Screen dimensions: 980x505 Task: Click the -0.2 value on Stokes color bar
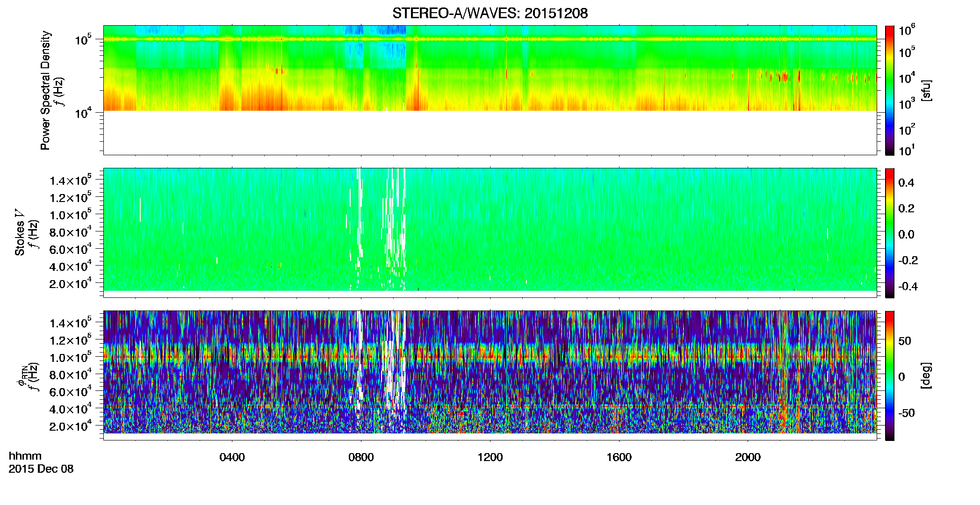point(908,260)
